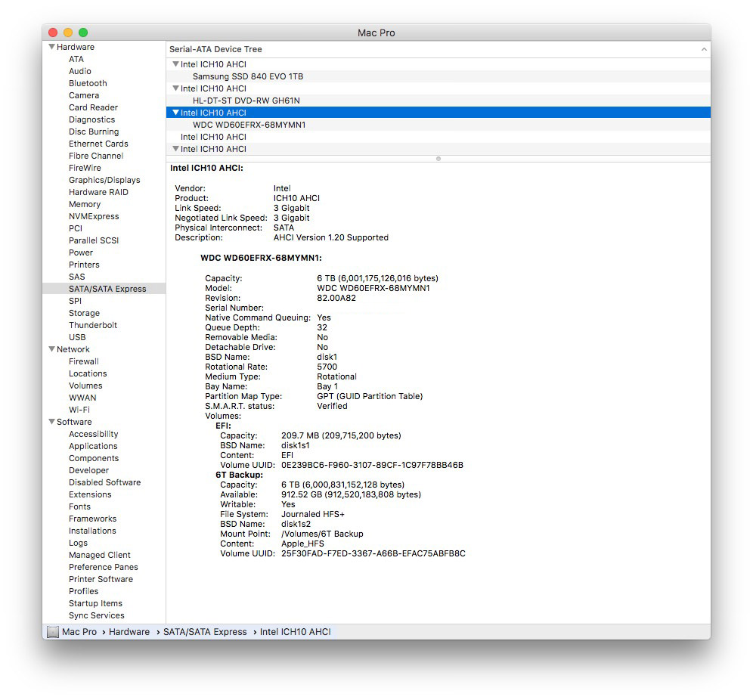Open Storage in the sidebar
This screenshot has width=753, height=700.
[x=84, y=313]
